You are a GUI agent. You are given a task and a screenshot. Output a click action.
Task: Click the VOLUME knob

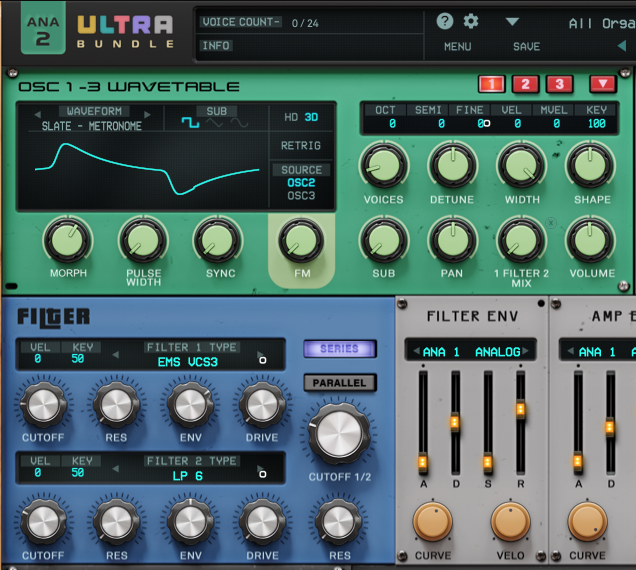(x=591, y=240)
